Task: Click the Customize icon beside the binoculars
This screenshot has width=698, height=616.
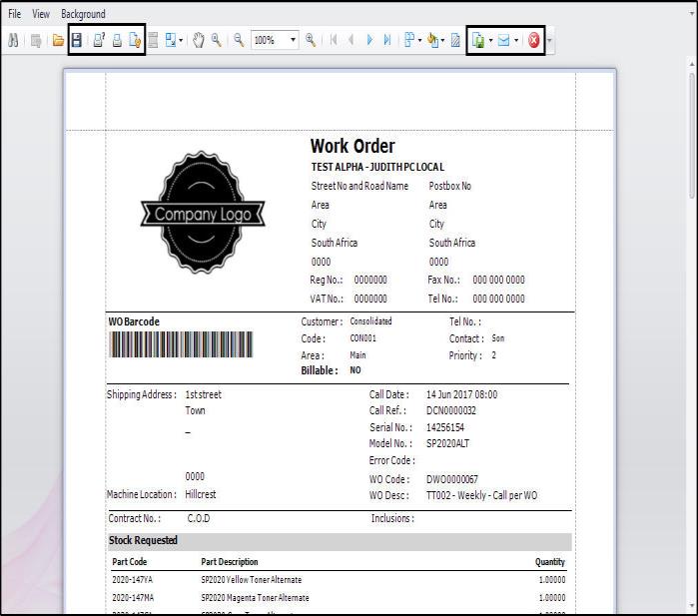Action: 36,41
